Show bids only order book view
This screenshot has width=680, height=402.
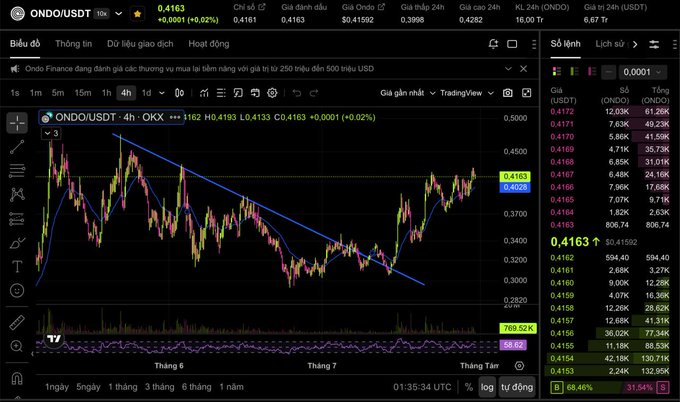tap(574, 72)
